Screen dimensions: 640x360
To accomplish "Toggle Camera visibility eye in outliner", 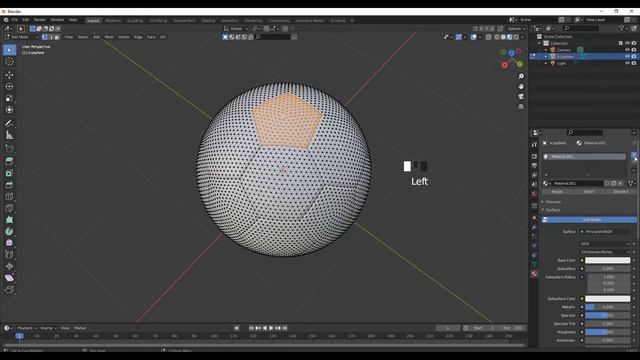I will pos(627,50).
